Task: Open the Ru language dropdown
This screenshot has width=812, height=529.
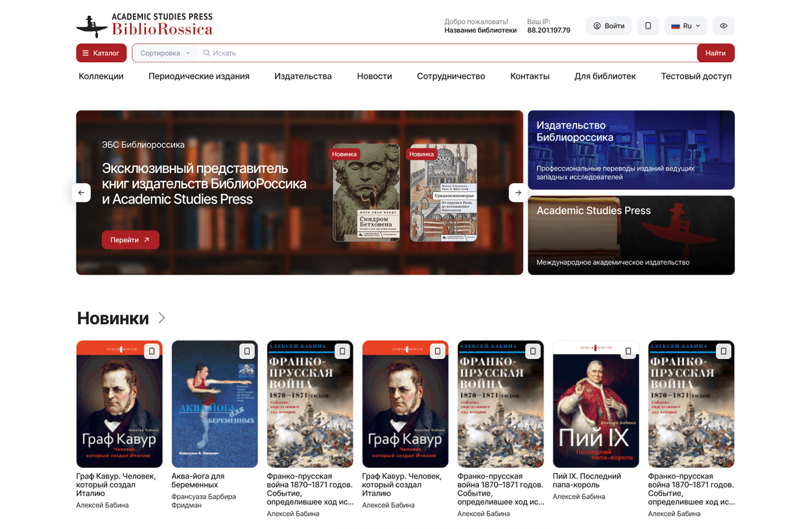Action: point(685,26)
